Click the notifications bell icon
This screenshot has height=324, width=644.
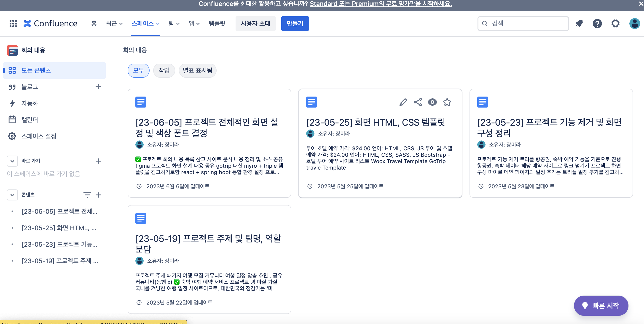(x=579, y=24)
